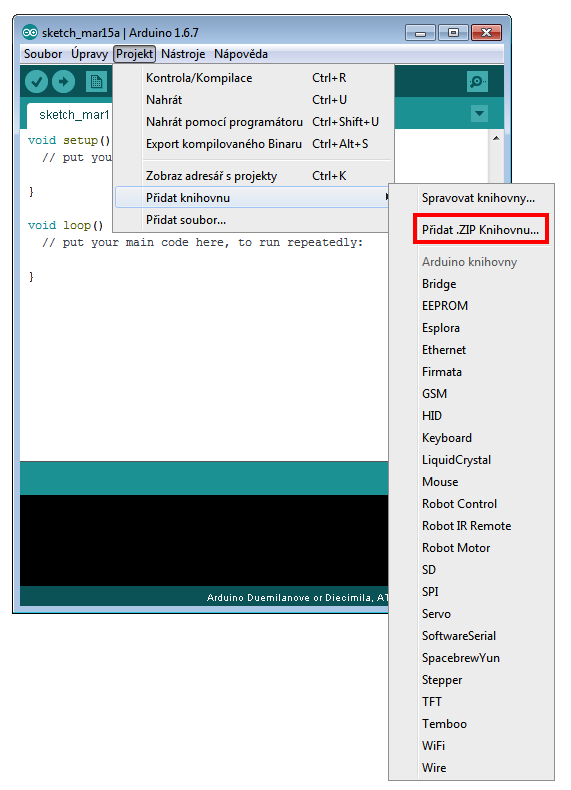571x790 pixels.
Task: Choose Přidat .ZIP Knihovnu...
Action: 480,230
